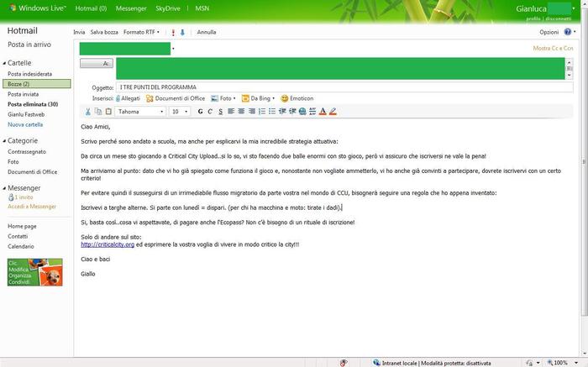Insert horizontal line in message

[312, 112]
